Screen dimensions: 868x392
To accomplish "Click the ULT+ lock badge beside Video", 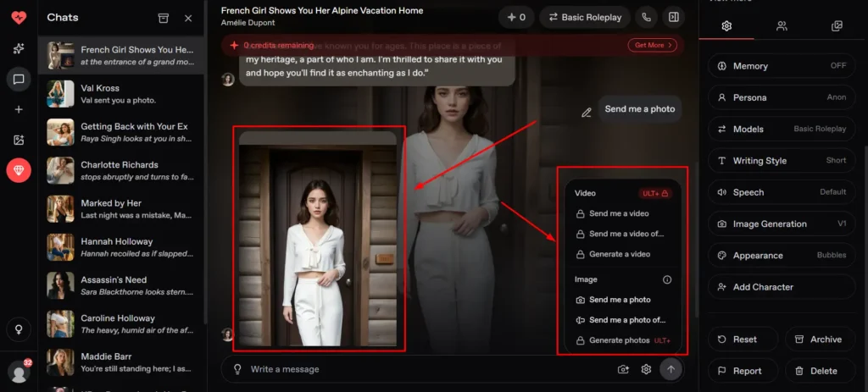I will pyautogui.click(x=655, y=194).
